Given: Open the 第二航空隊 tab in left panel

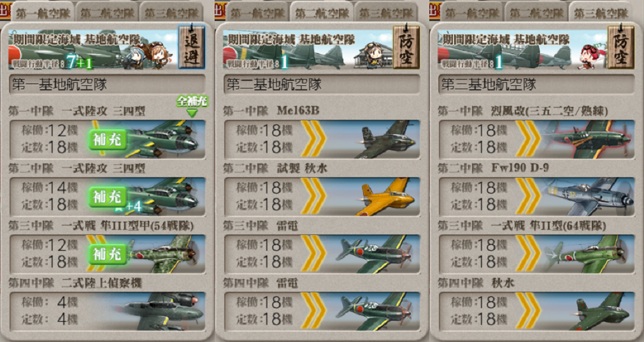Looking at the screenshot, I should 106,13.
